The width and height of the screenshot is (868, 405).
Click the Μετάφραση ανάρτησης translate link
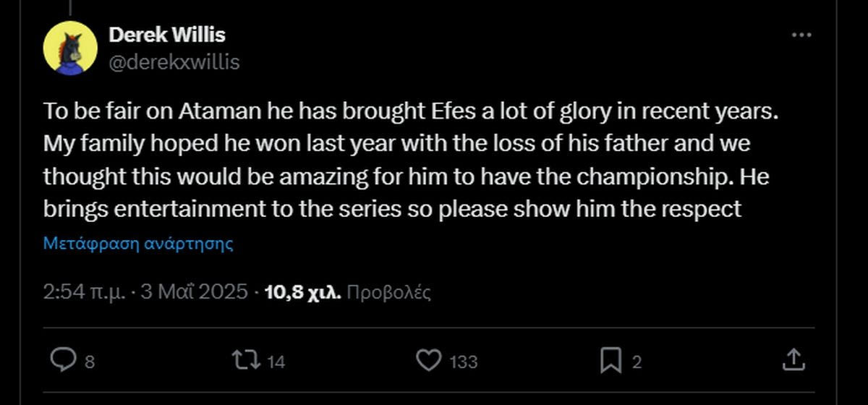(138, 243)
